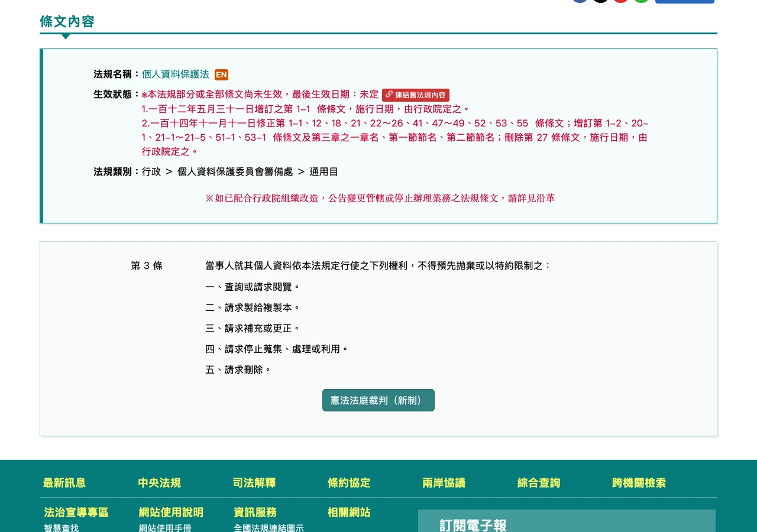Click the 條文內容 section heading

pyautogui.click(x=67, y=22)
